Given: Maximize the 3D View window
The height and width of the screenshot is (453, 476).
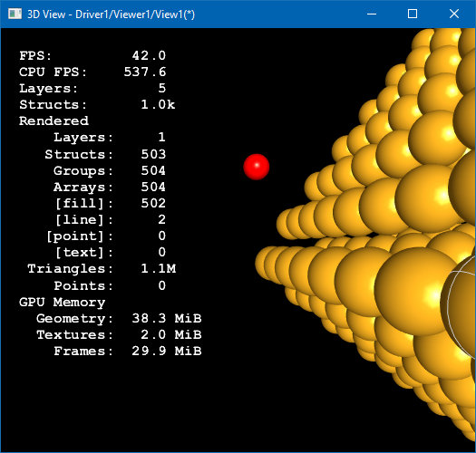Looking at the screenshot, I should coord(413,14).
